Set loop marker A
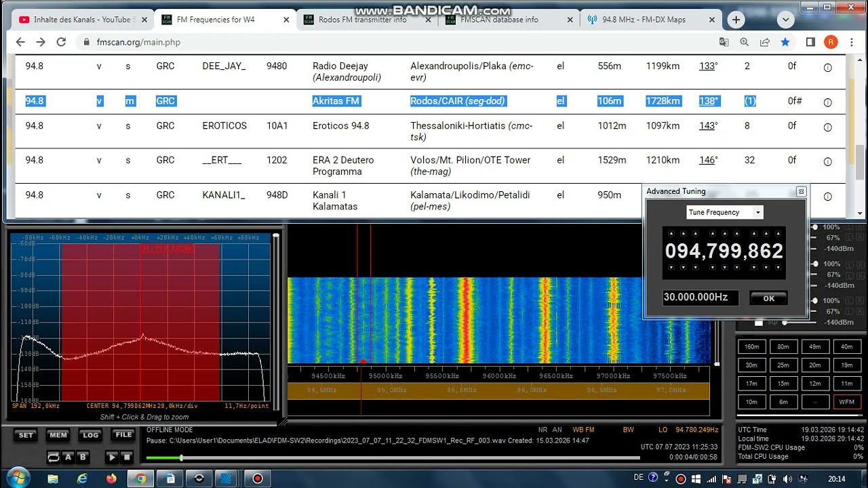This screenshot has height=488, width=868. (x=68, y=457)
